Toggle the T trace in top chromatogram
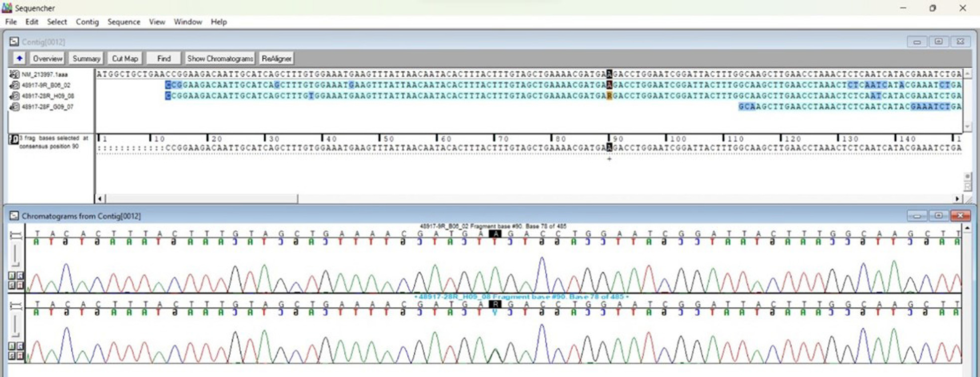The height and width of the screenshot is (377, 980). point(20,285)
